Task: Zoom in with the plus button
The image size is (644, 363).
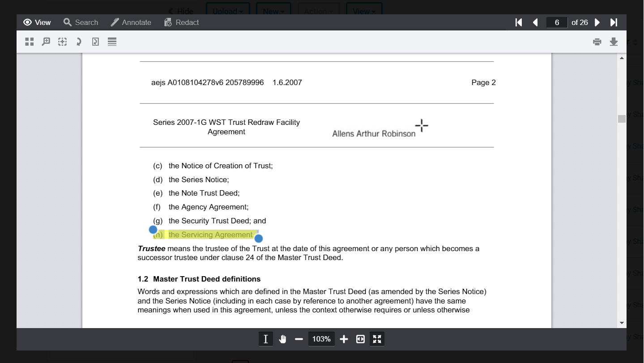Action: pyautogui.click(x=344, y=339)
